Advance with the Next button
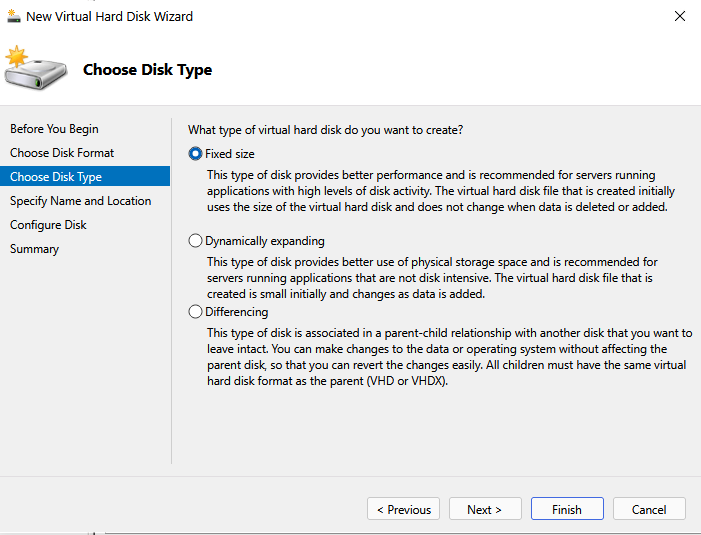 (x=485, y=509)
